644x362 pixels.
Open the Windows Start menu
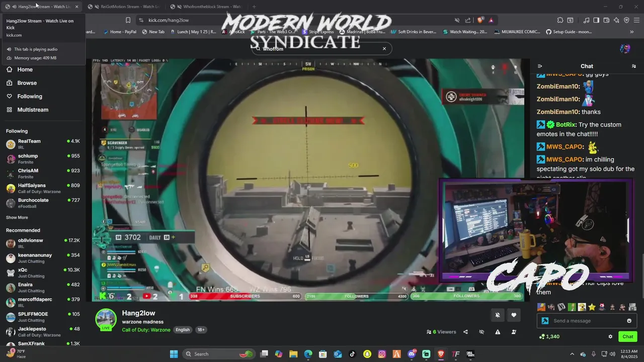[x=174, y=354]
